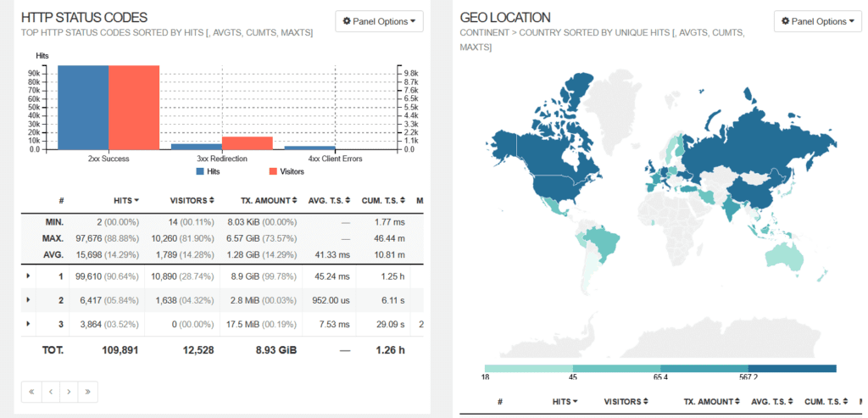
Task: Open Panel Options for HTTP Status Codes
Action: pos(379,21)
